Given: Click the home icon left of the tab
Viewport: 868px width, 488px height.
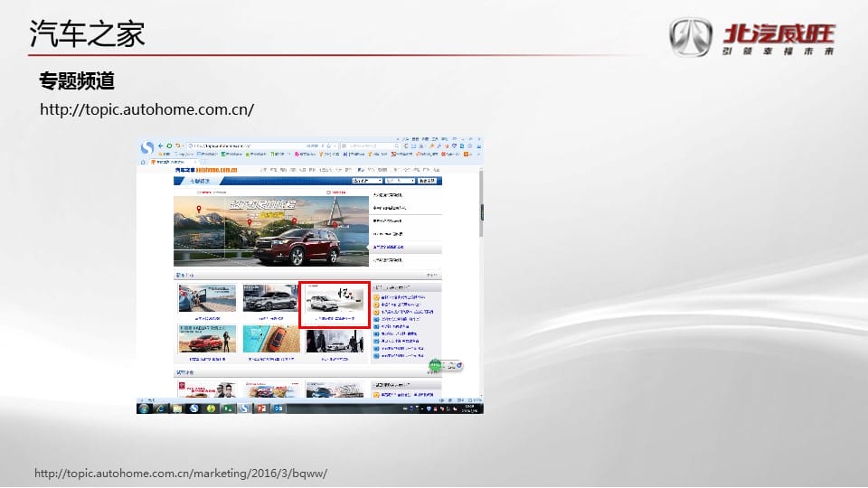Looking at the screenshot, I should point(143,163).
